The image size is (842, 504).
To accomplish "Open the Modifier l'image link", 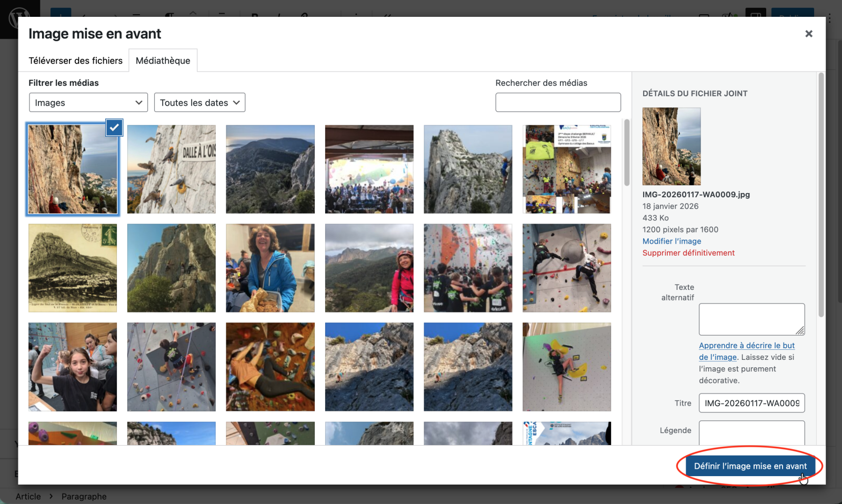I will click(671, 241).
